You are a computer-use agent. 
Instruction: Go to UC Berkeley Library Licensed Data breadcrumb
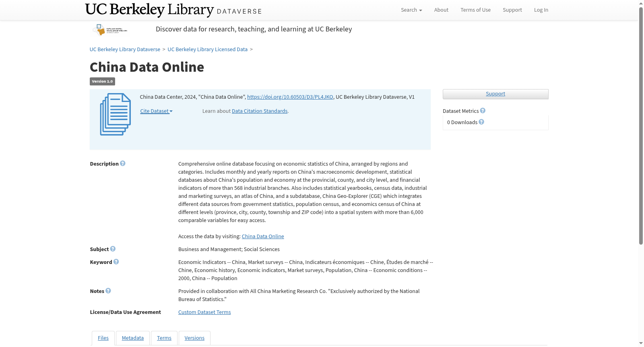(x=207, y=50)
